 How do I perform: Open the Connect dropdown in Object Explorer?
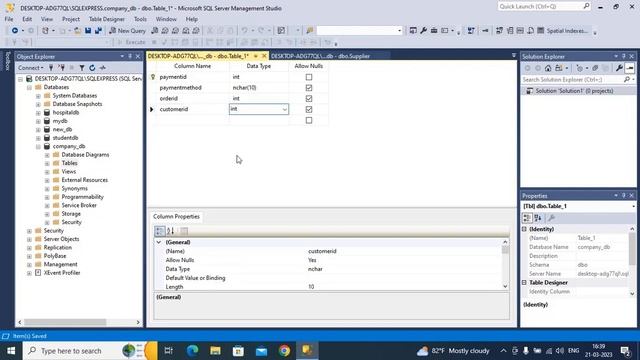pos(31,68)
